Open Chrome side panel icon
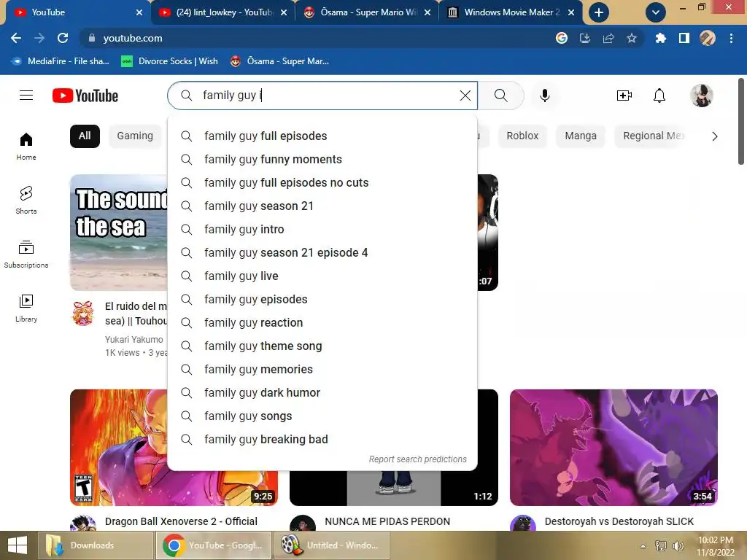The width and height of the screenshot is (747, 560). [x=684, y=38]
